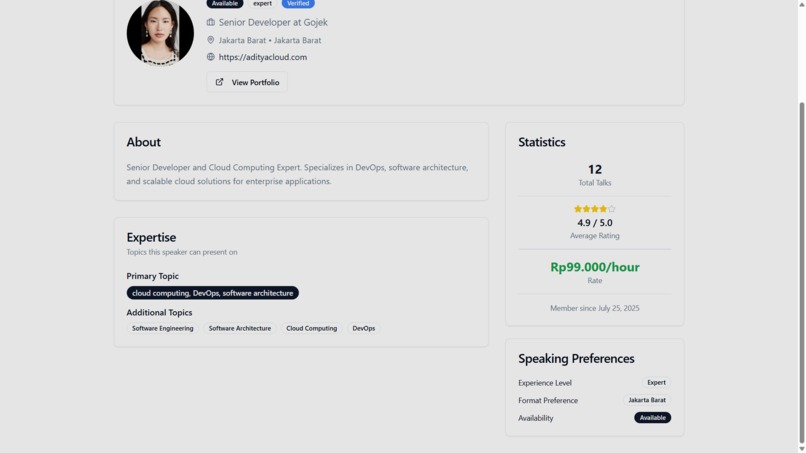806x453 pixels.
Task: Click the external link icon in View Portfolio
Action: [x=219, y=82]
